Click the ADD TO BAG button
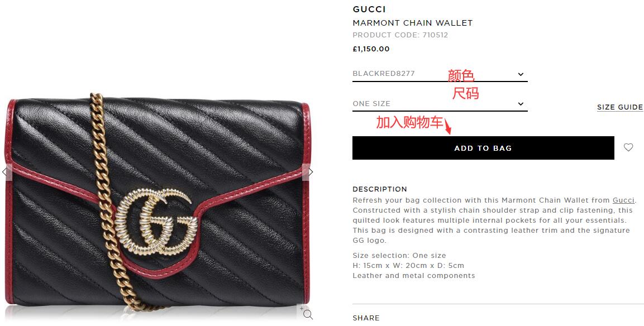 coord(483,148)
